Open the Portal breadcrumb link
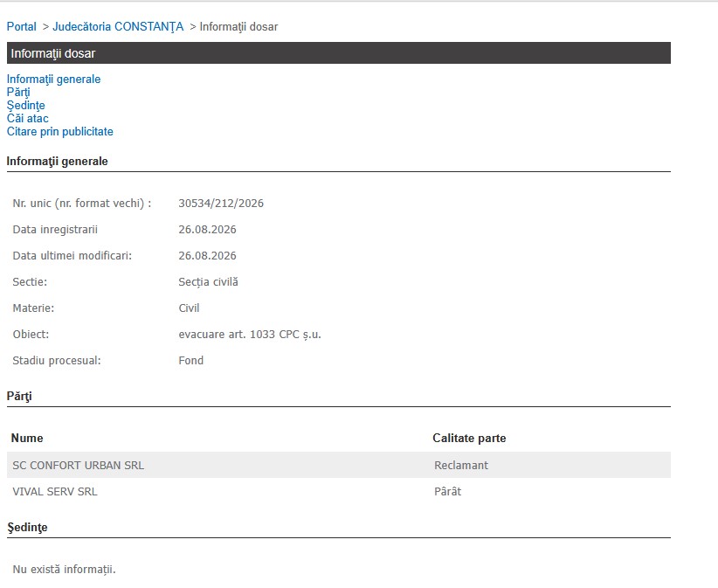Viewport: 718px width, 588px height. (x=22, y=26)
